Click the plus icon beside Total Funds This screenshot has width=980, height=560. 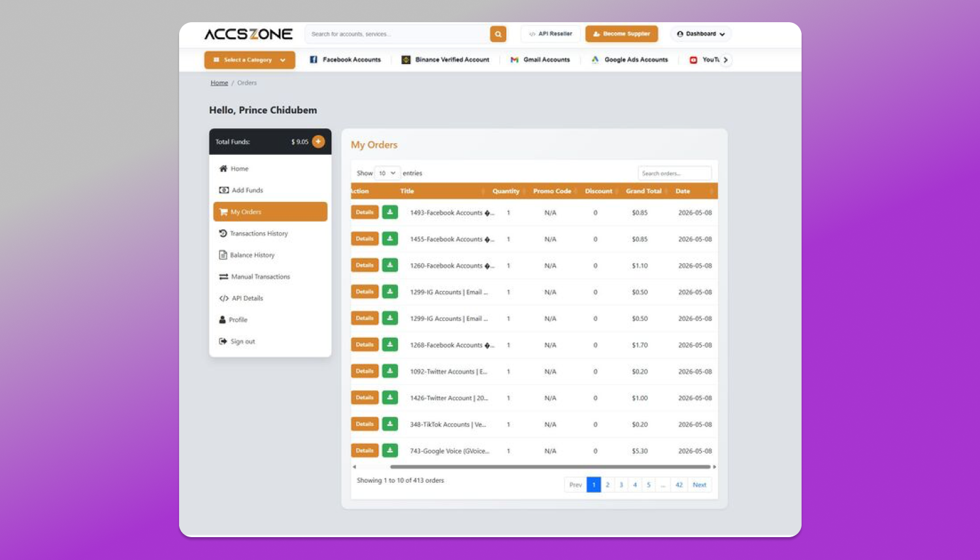[x=318, y=141]
